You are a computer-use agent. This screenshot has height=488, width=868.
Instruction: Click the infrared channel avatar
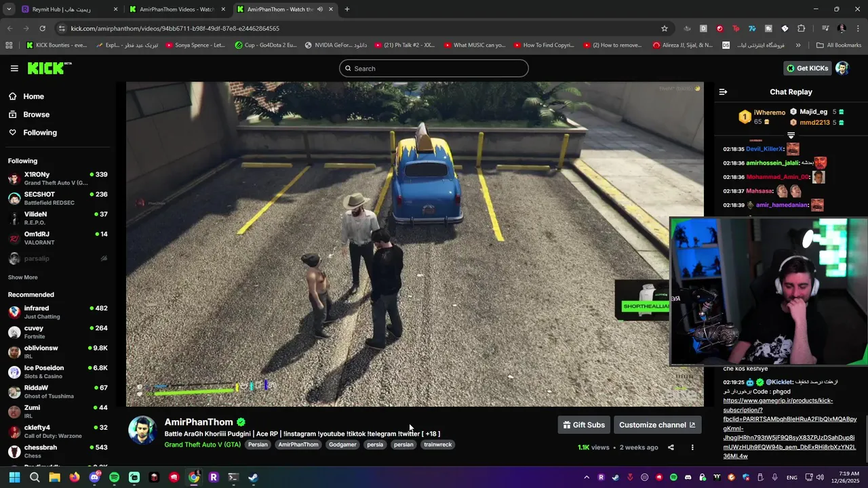pyautogui.click(x=14, y=312)
